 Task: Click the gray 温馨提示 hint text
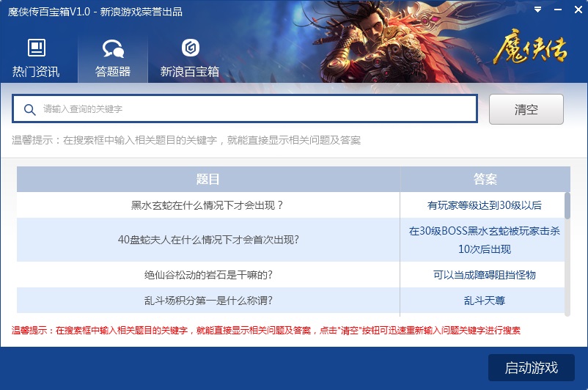186,140
